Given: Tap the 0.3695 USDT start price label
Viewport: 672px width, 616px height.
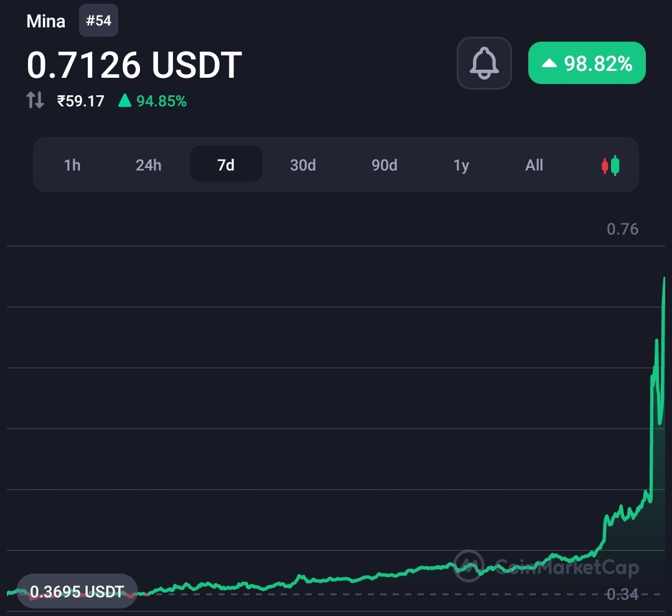Looking at the screenshot, I should point(77,591).
